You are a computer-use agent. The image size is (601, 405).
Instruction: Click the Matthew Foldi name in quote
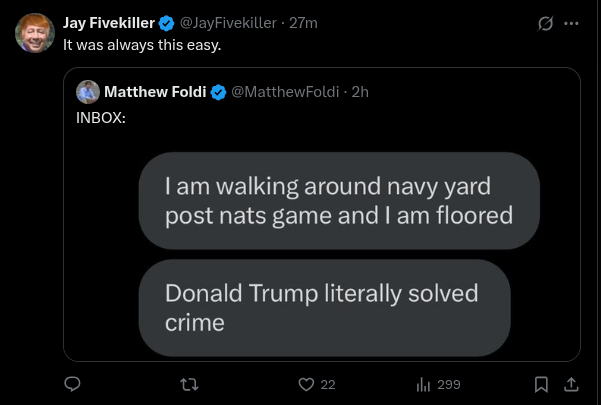pyautogui.click(x=155, y=92)
